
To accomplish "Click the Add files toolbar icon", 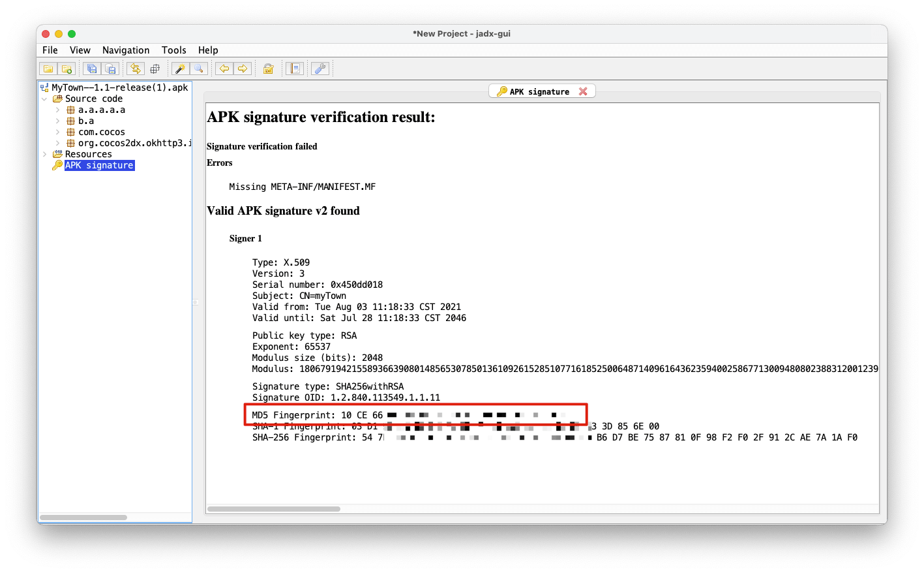I will 67,69.
